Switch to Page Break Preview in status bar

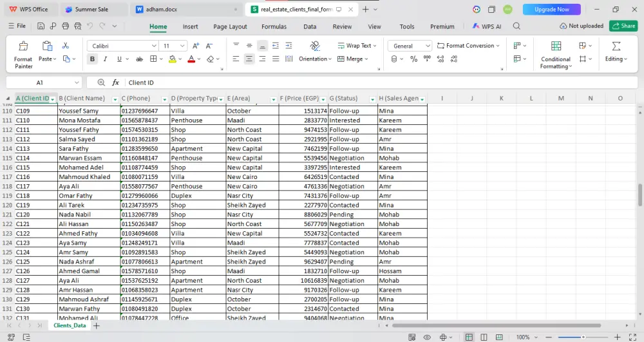click(500, 337)
